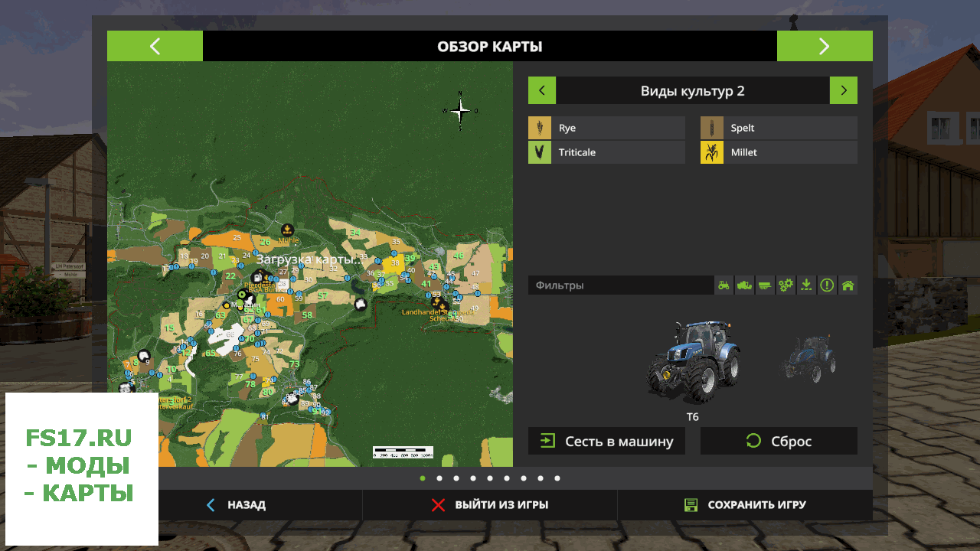The height and width of the screenshot is (551, 980).
Task: Toggle the vehicles filter tractor icon
Action: (724, 285)
